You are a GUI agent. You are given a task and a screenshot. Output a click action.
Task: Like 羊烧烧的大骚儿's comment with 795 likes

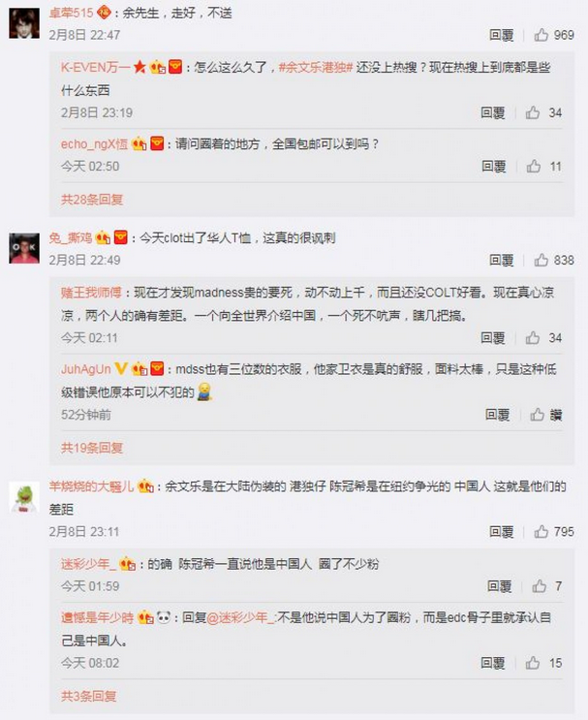pyautogui.click(x=541, y=531)
